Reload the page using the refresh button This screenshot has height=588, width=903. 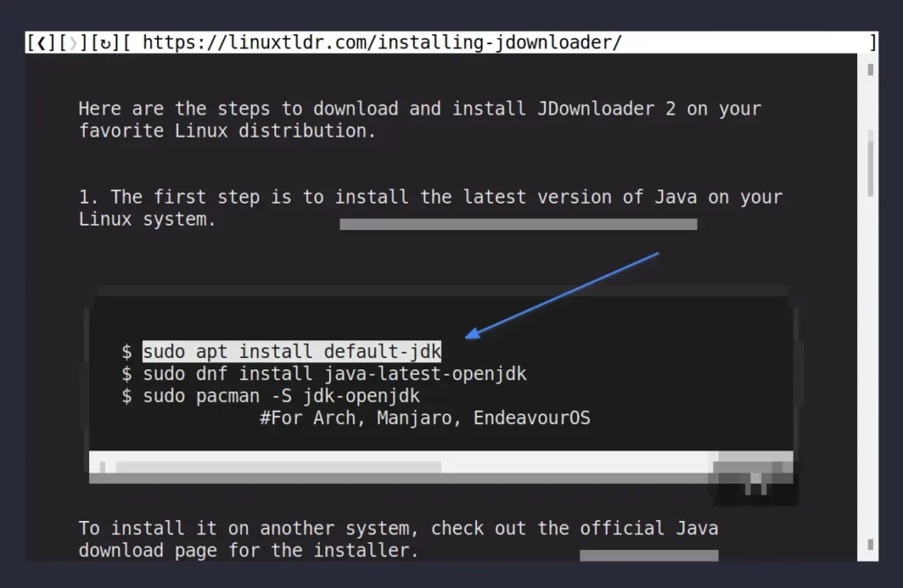pos(105,42)
